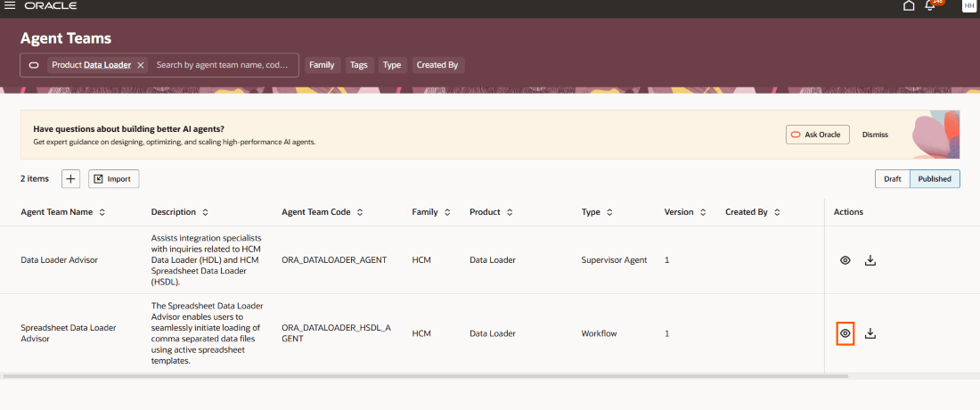Remove the Product Data Loader filter chip
This screenshot has width=980, height=410.
click(x=141, y=65)
